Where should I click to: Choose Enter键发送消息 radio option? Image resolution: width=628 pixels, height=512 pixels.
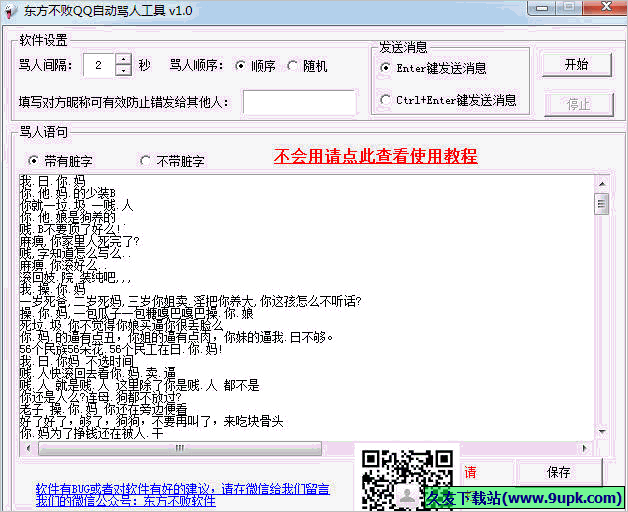point(385,68)
